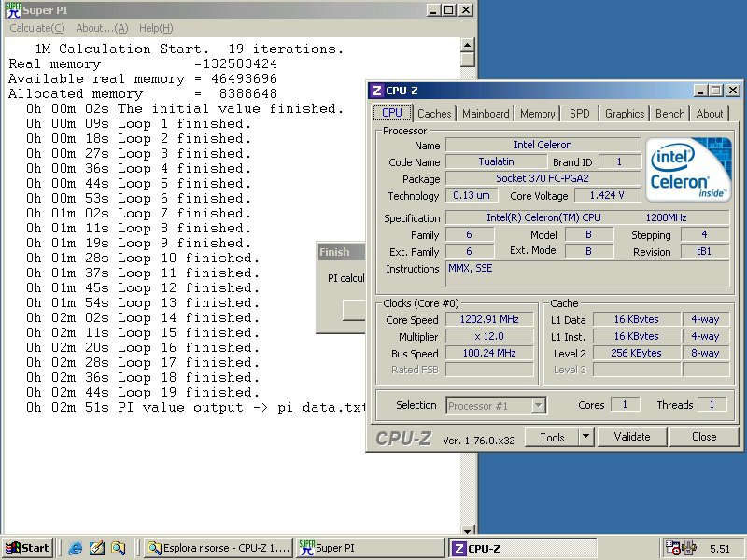
Task: Click the Super PI scrollbar up arrow
Action: (x=468, y=46)
